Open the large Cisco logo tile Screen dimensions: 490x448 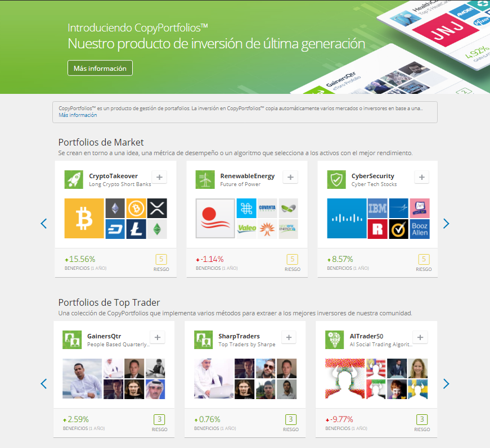pos(347,219)
